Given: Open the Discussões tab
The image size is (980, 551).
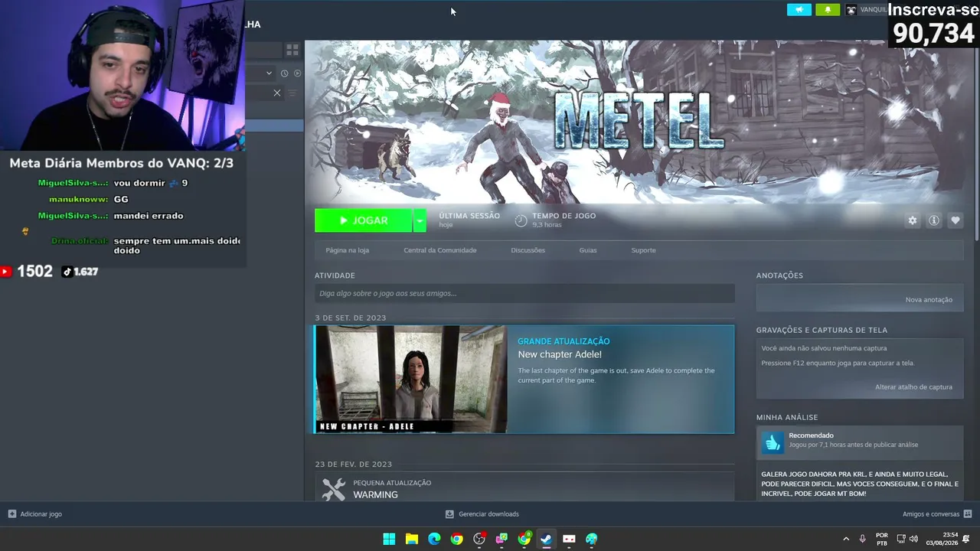Looking at the screenshot, I should tap(528, 250).
